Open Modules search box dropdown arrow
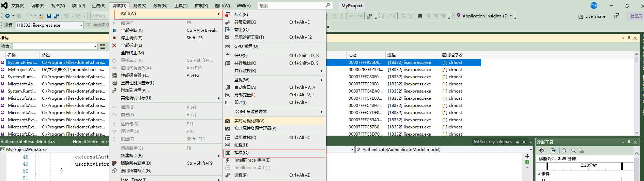Image resolution: width=644 pixels, height=181 pixels. coord(95,46)
